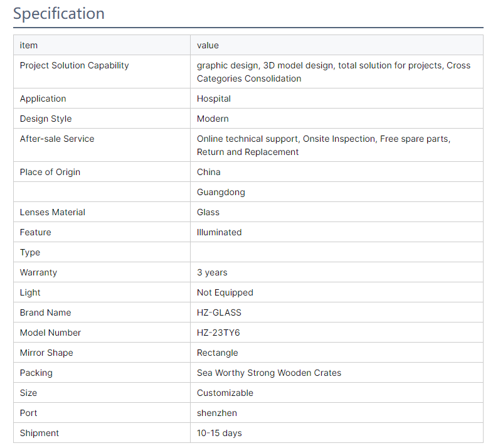Select the Illuminated feature value

pyautogui.click(x=219, y=232)
